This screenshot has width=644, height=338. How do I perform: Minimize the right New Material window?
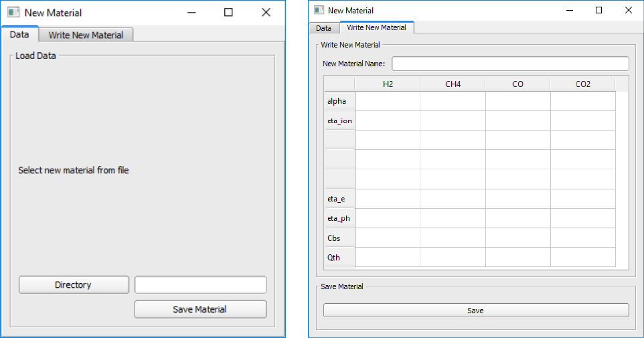coord(570,10)
